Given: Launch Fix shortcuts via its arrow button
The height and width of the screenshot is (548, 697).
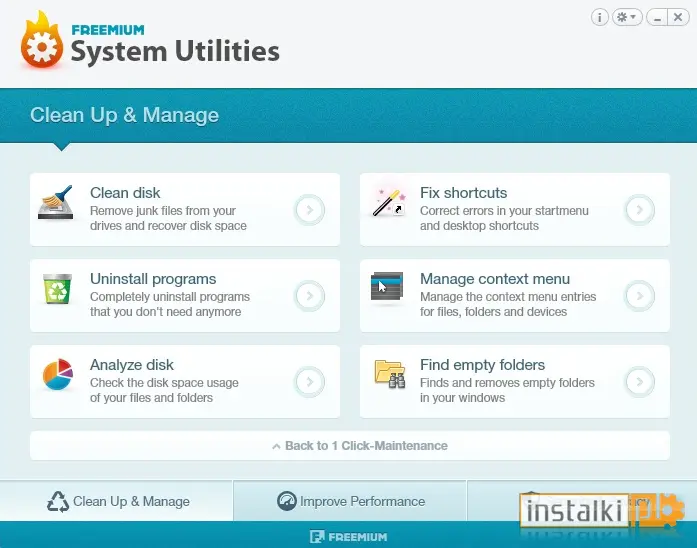Looking at the screenshot, I should click(x=639, y=209).
